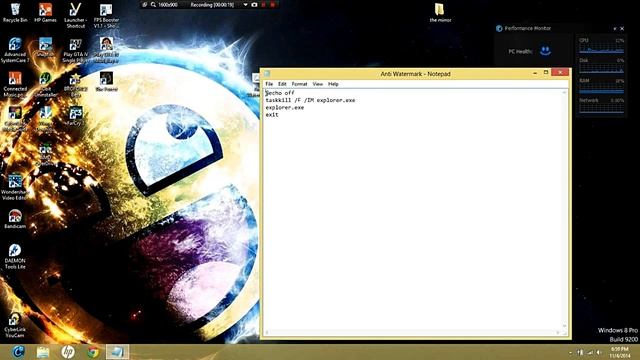This screenshot has height=360, width=640.
Task: Open the Edit menu in Notepad
Action: tap(282, 84)
